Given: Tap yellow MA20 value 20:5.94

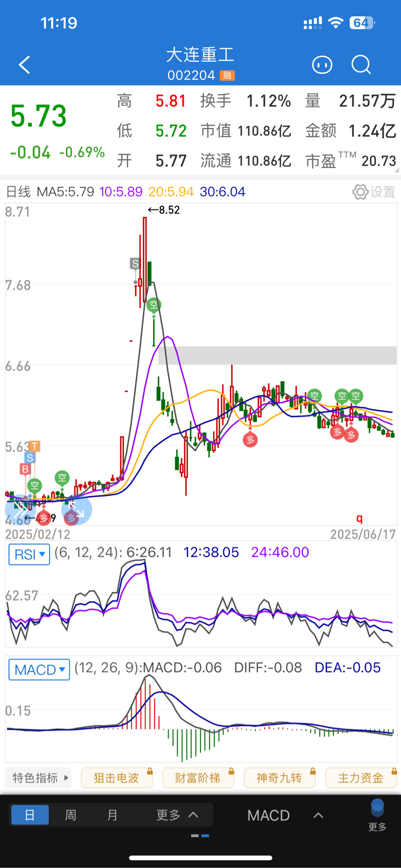Looking at the screenshot, I should tap(171, 192).
